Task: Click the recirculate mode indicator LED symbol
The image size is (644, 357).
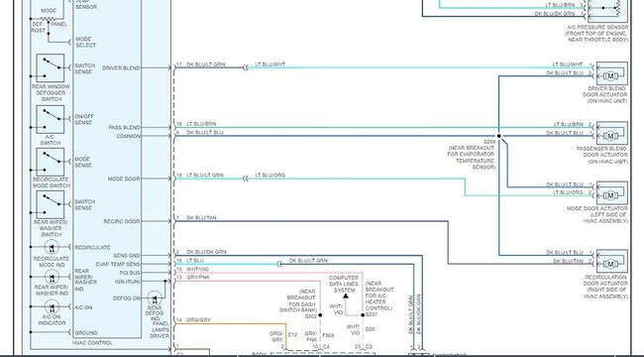Action: [x=52, y=247]
